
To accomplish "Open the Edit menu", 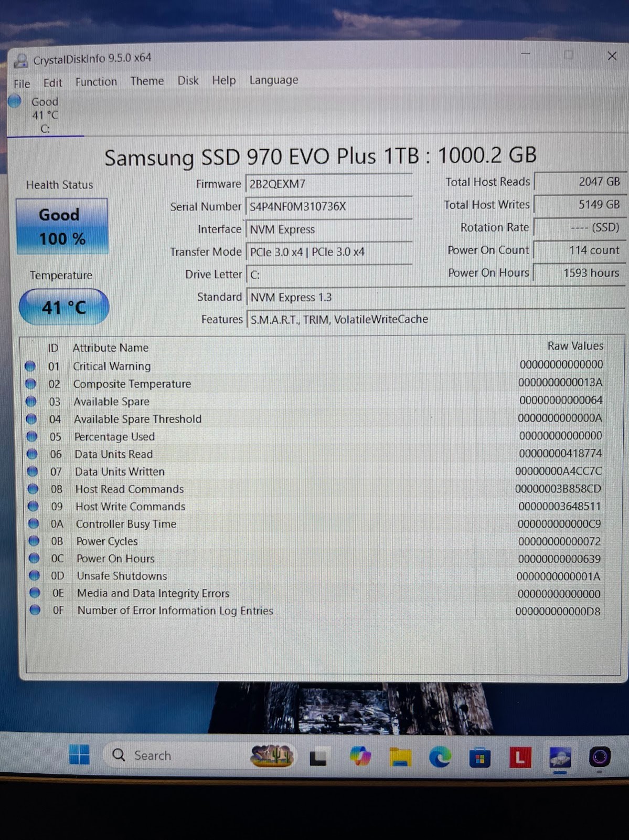I will click(x=52, y=83).
